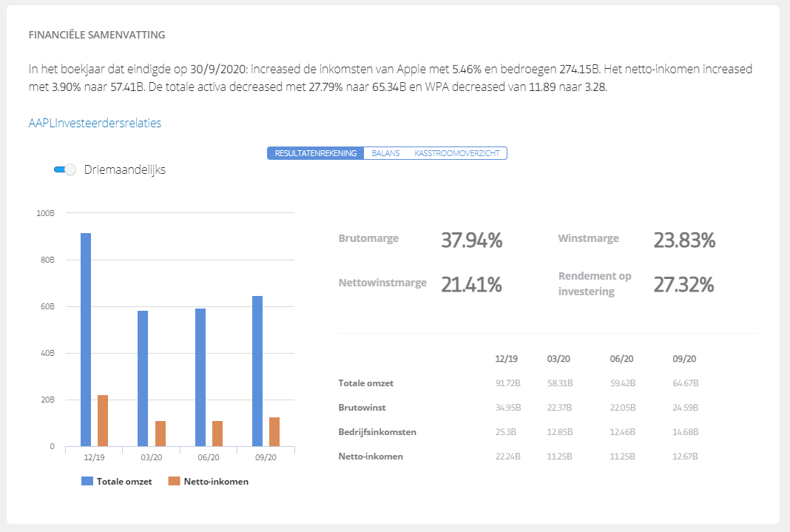The image size is (790, 532).
Task: Click the 64.67B Totale omzet cell
Action: 685,383
